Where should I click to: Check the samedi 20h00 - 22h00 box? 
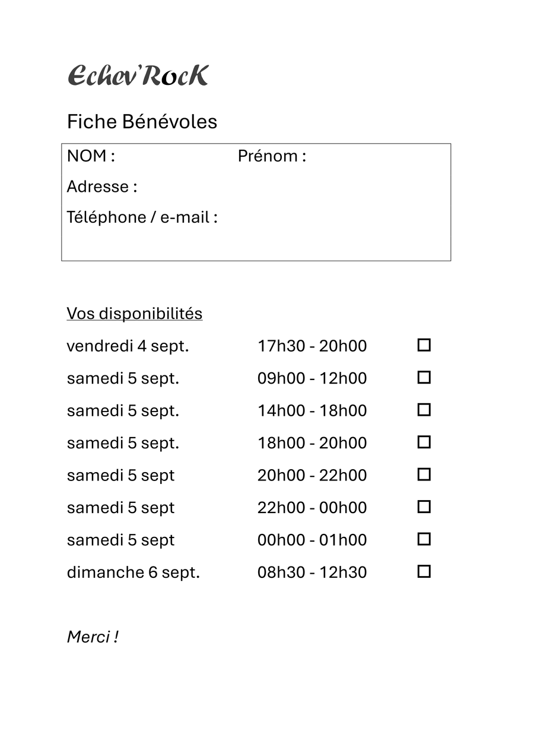pos(424,475)
